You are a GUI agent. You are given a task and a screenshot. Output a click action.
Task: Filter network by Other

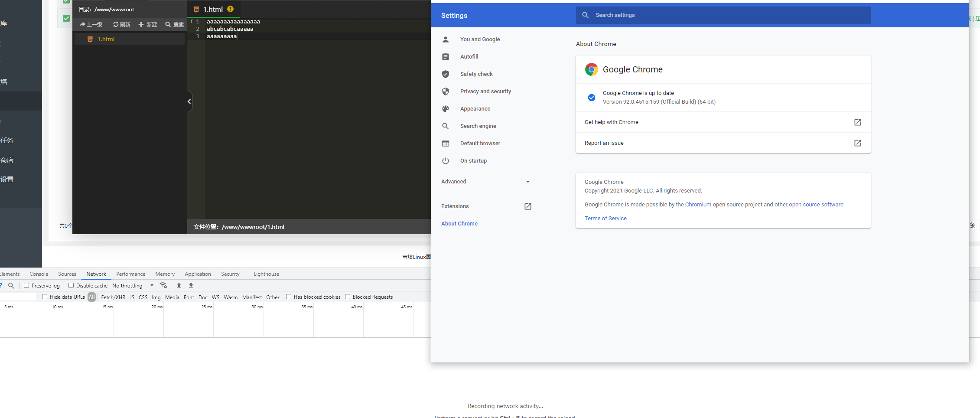273,297
